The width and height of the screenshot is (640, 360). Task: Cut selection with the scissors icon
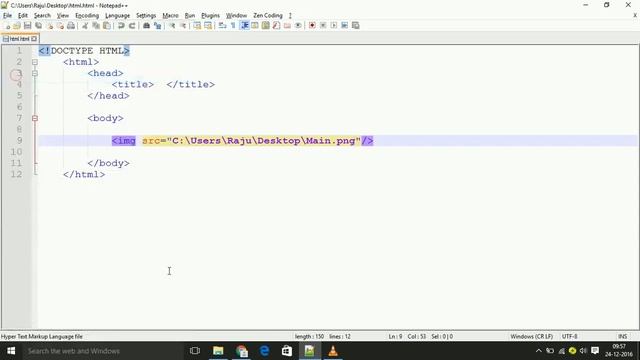(85, 25)
